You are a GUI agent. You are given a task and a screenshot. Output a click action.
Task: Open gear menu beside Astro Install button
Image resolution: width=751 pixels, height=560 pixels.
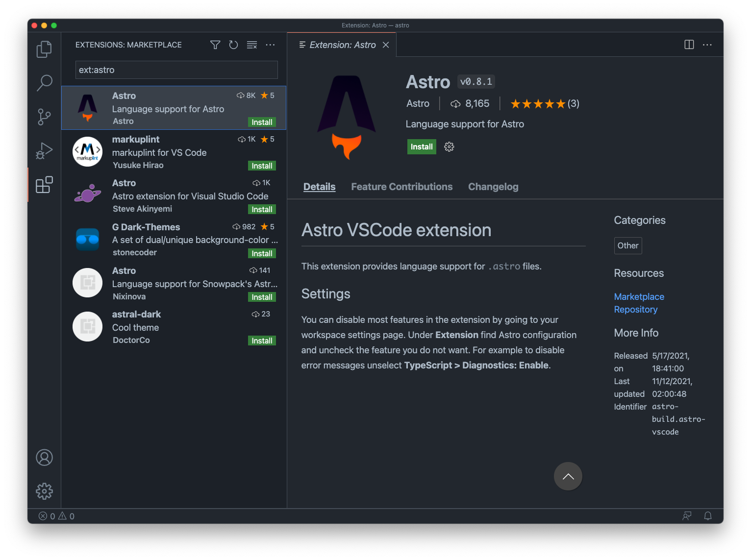pos(449,147)
